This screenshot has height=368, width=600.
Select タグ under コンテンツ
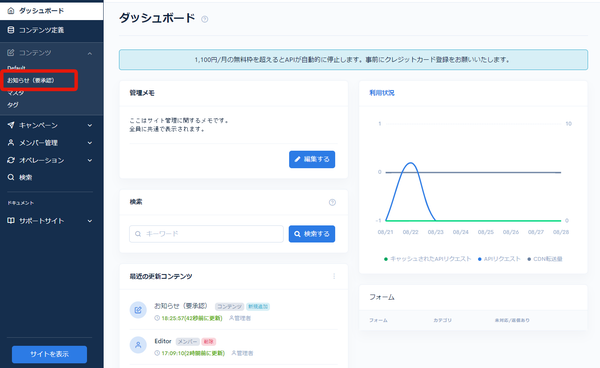[13, 105]
